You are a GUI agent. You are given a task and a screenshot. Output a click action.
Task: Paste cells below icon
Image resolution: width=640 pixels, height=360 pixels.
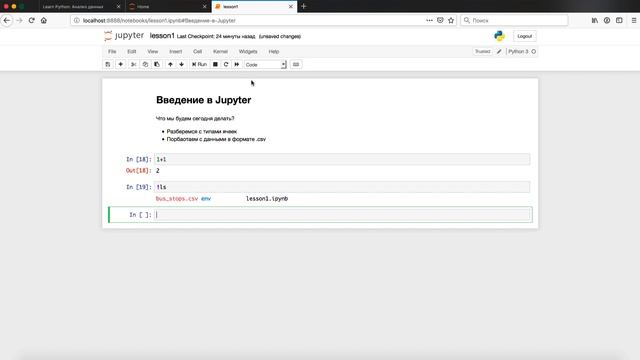click(x=157, y=64)
